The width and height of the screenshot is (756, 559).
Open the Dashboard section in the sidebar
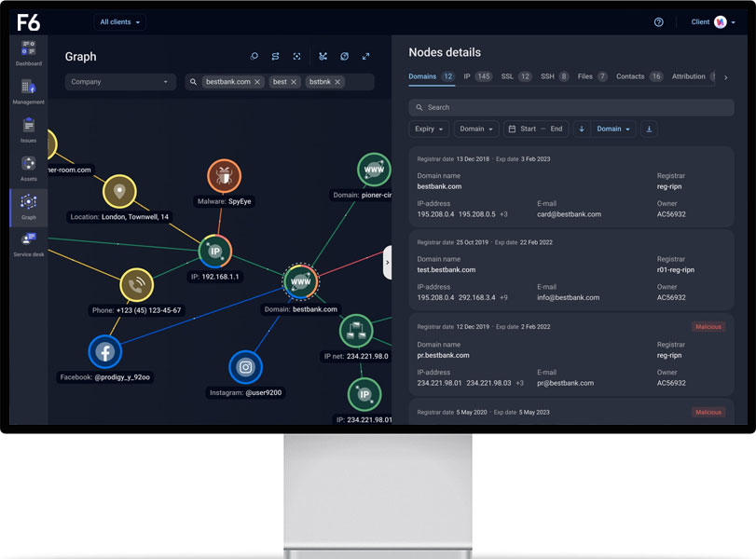tap(29, 53)
